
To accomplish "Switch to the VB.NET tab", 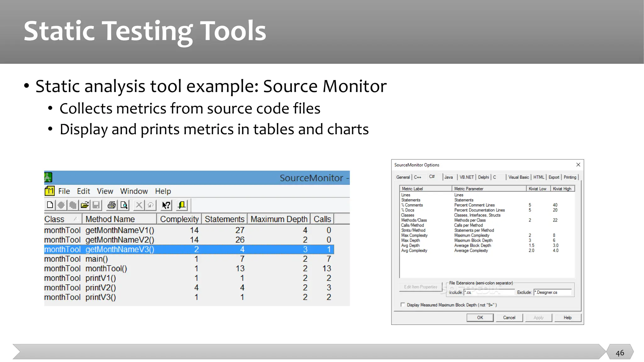I will 467,177.
